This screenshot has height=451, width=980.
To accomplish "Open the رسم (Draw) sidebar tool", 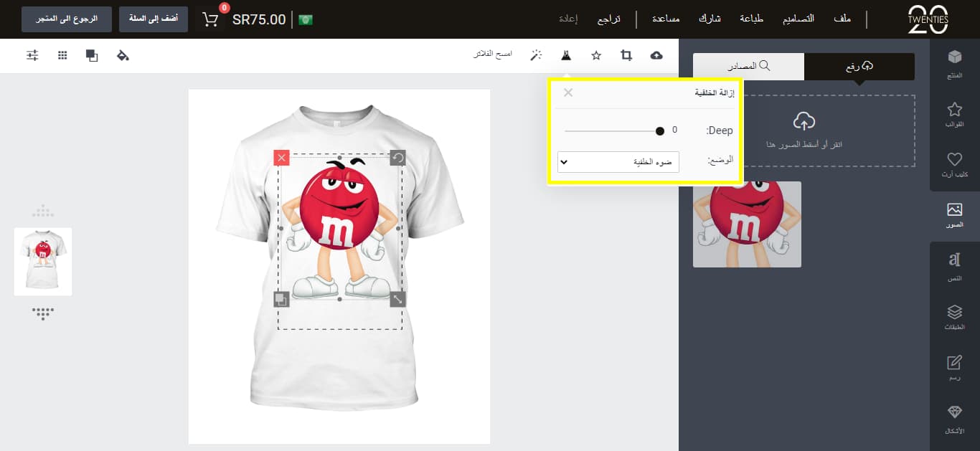I will (x=954, y=369).
